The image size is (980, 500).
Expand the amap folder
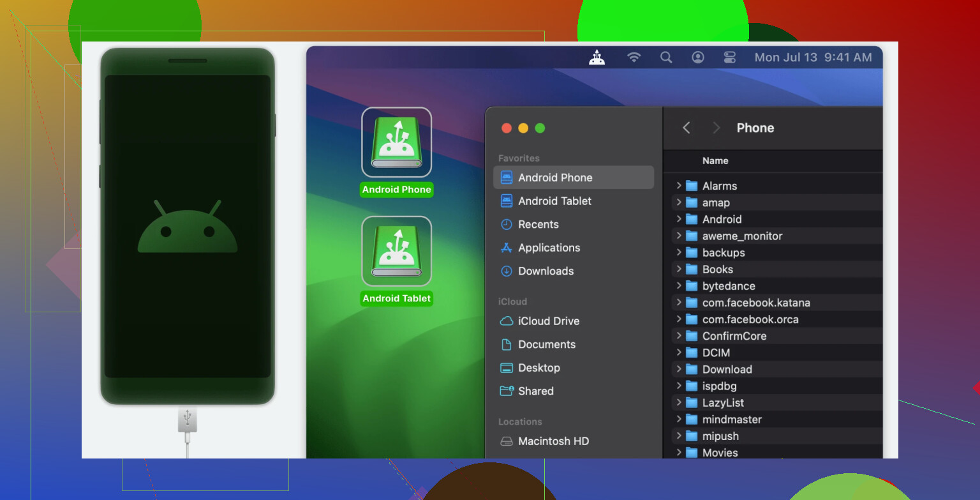679,202
